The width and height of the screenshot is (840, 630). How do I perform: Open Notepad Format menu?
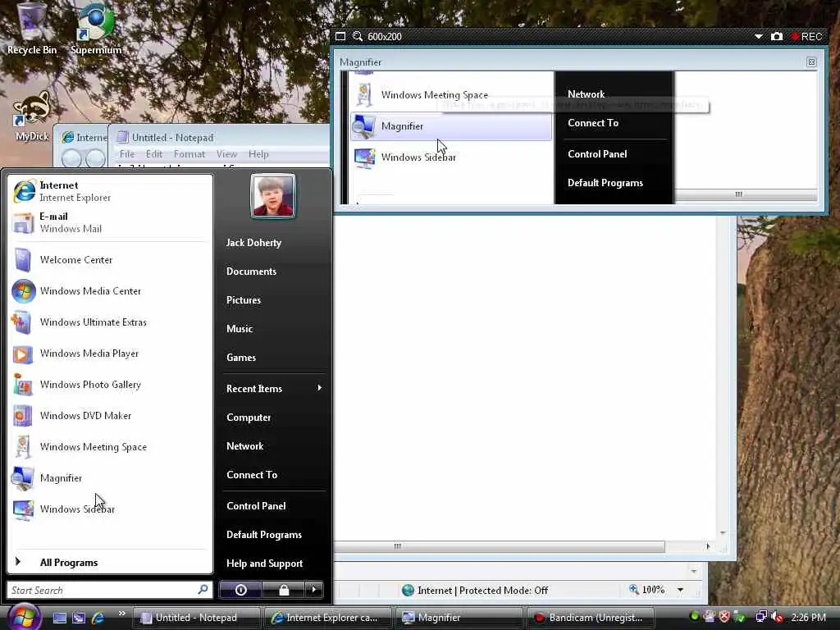[x=189, y=154]
